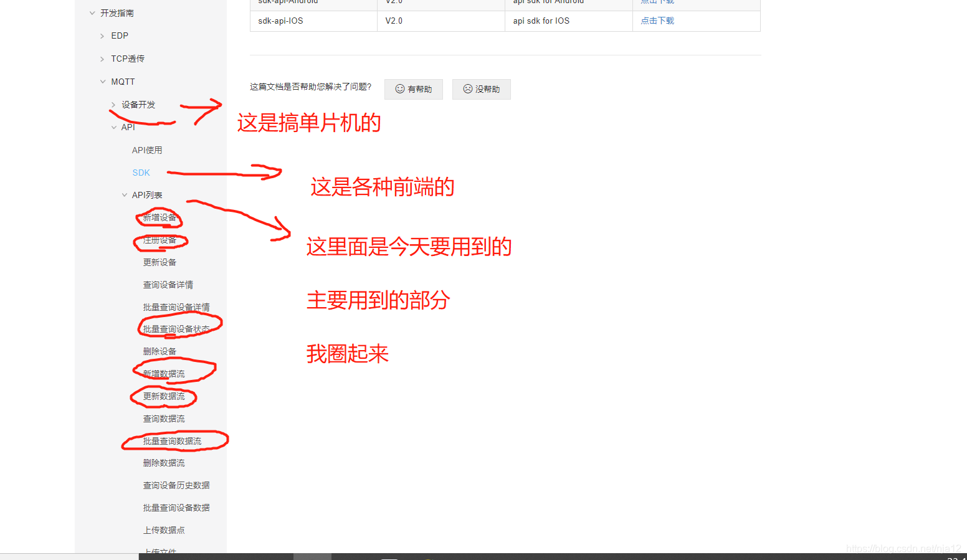Select the 'api sdk for IOS' cell

[x=569, y=21]
